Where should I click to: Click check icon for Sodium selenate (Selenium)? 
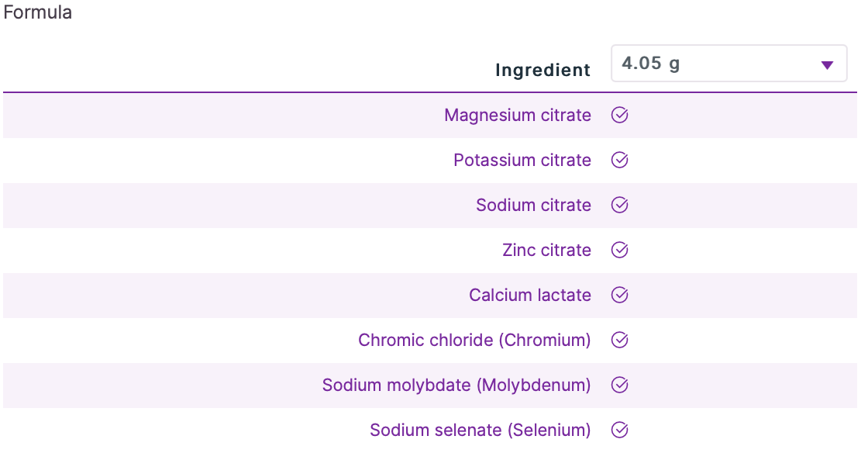click(619, 431)
